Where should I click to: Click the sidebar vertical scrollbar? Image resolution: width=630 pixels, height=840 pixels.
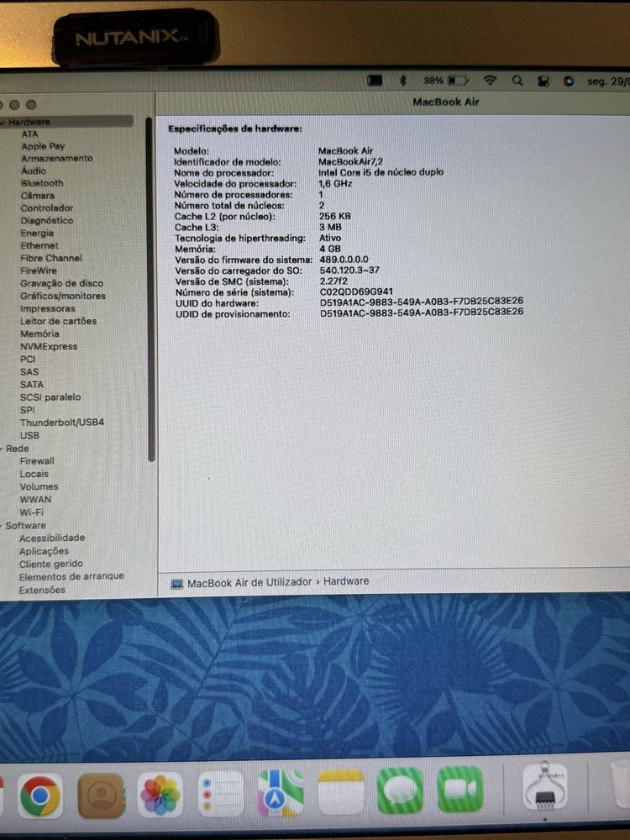click(151, 289)
